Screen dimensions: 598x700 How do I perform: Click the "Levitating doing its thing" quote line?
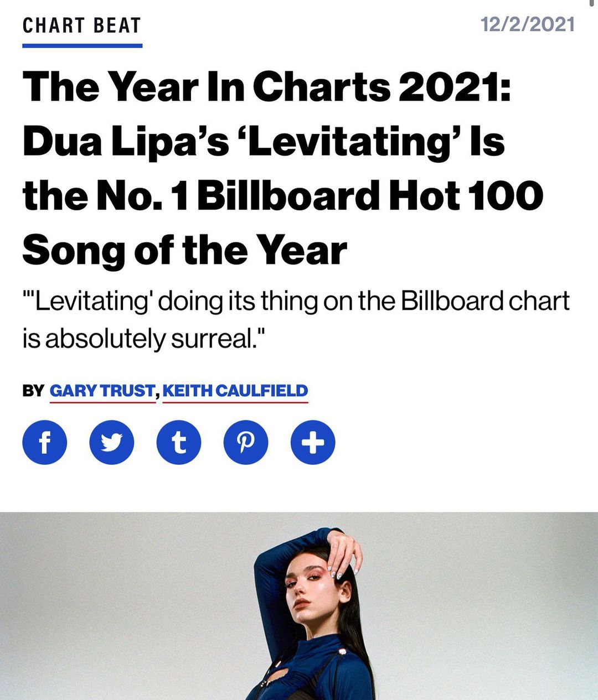[296, 301]
